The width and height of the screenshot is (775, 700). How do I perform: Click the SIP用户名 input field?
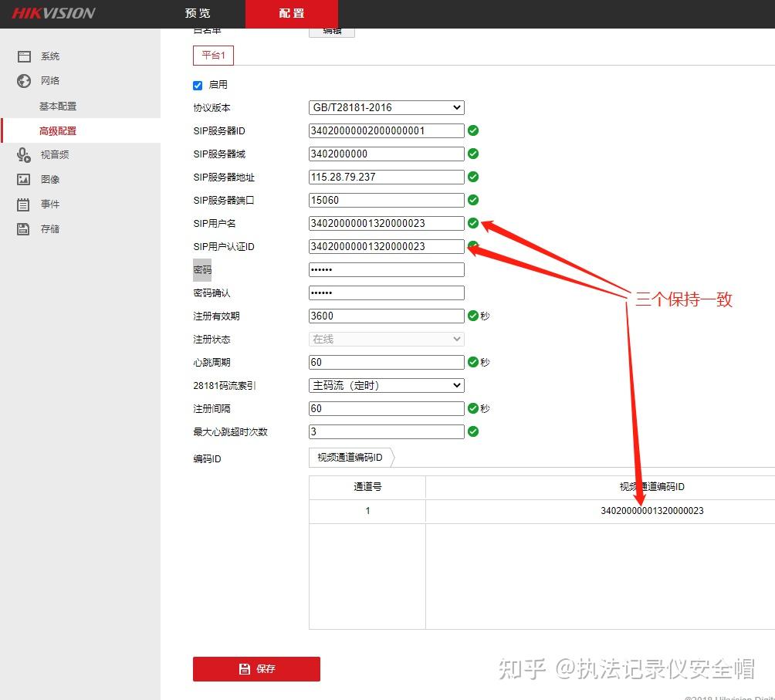click(x=386, y=223)
